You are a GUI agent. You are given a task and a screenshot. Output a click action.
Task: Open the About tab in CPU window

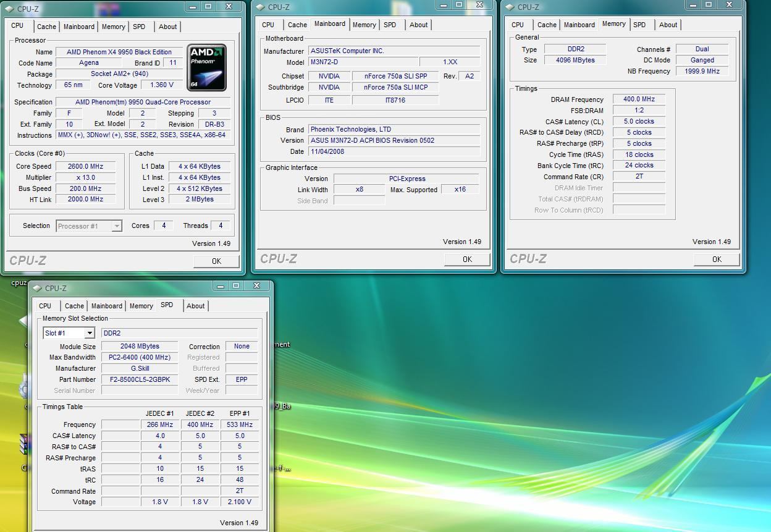168,27
